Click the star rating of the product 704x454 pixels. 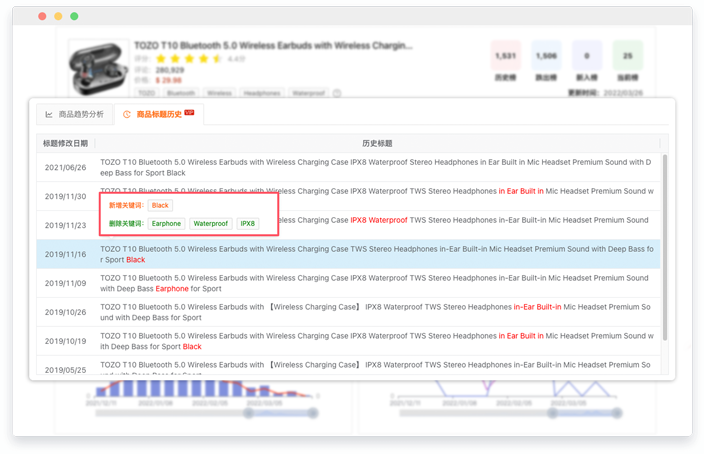189,59
